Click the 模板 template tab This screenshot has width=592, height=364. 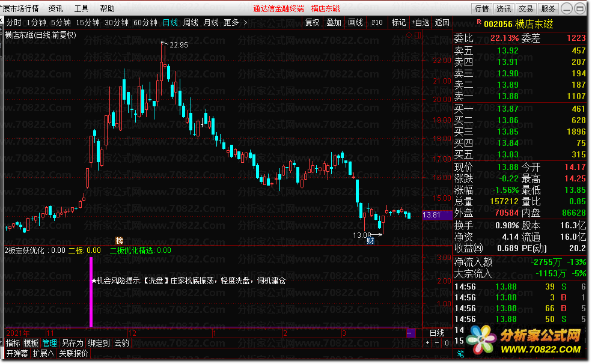[x=31, y=343]
